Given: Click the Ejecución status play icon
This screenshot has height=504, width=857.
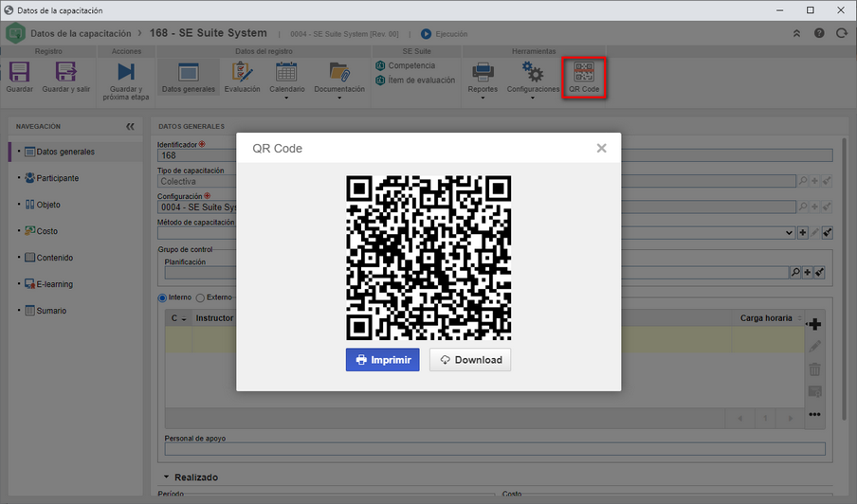Looking at the screenshot, I should pos(426,34).
